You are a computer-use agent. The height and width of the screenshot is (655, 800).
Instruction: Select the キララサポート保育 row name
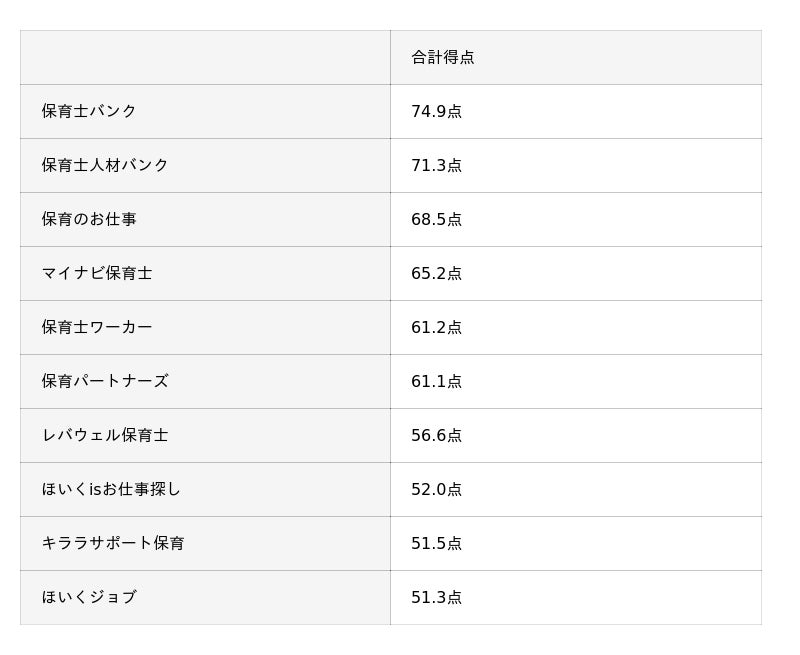113,543
